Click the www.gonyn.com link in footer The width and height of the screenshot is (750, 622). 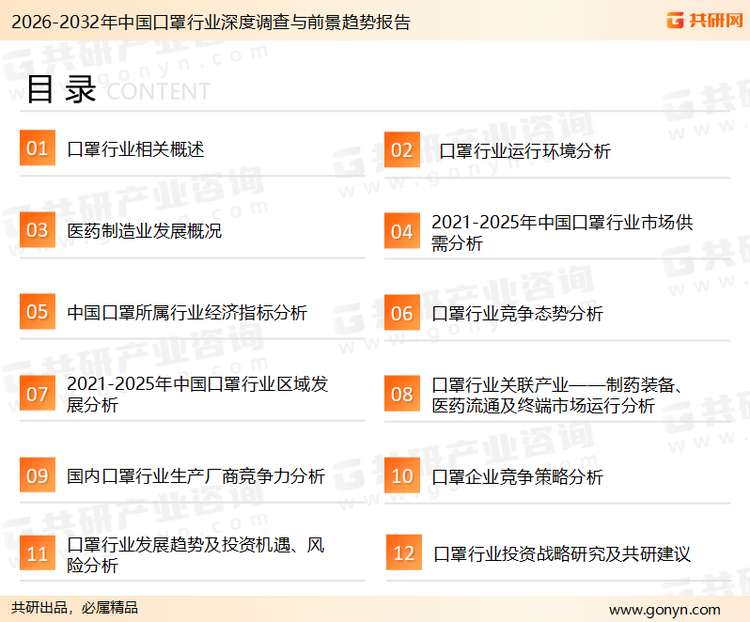pyautogui.click(x=664, y=610)
